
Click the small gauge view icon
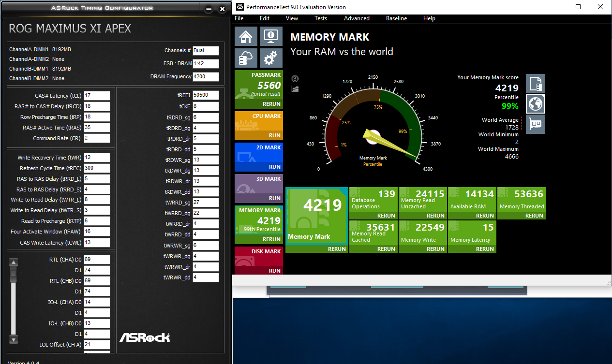click(x=295, y=79)
